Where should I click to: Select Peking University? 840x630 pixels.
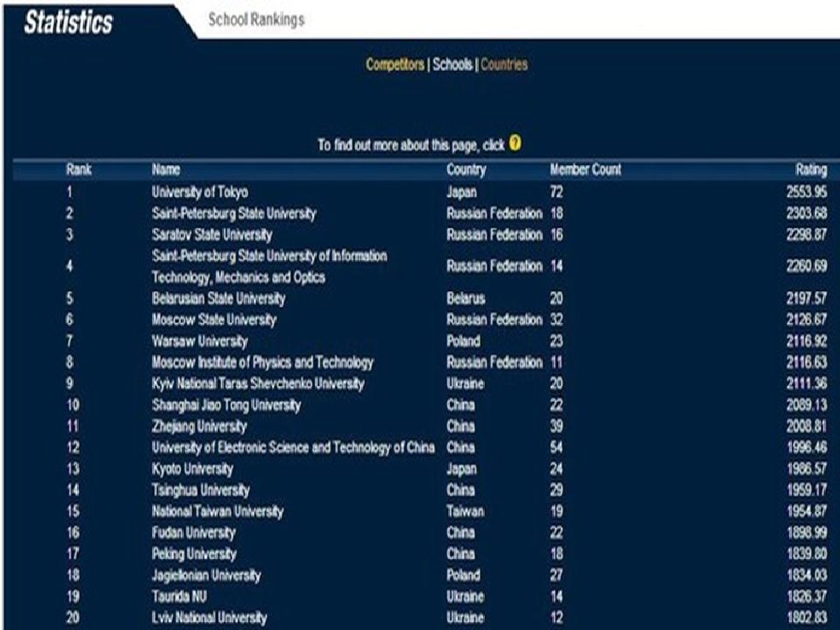193,554
